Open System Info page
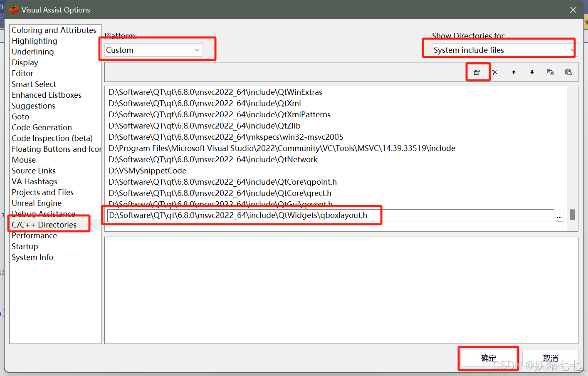This screenshot has width=588, height=376. pyautogui.click(x=32, y=257)
